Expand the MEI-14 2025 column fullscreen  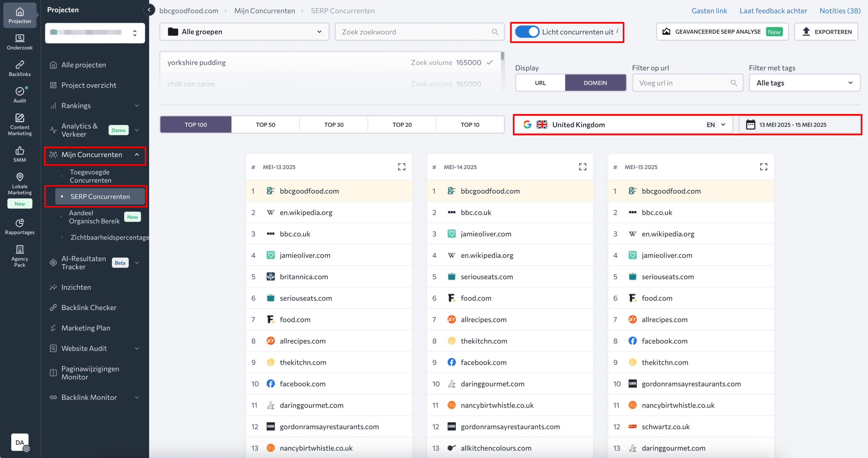point(583,167)
